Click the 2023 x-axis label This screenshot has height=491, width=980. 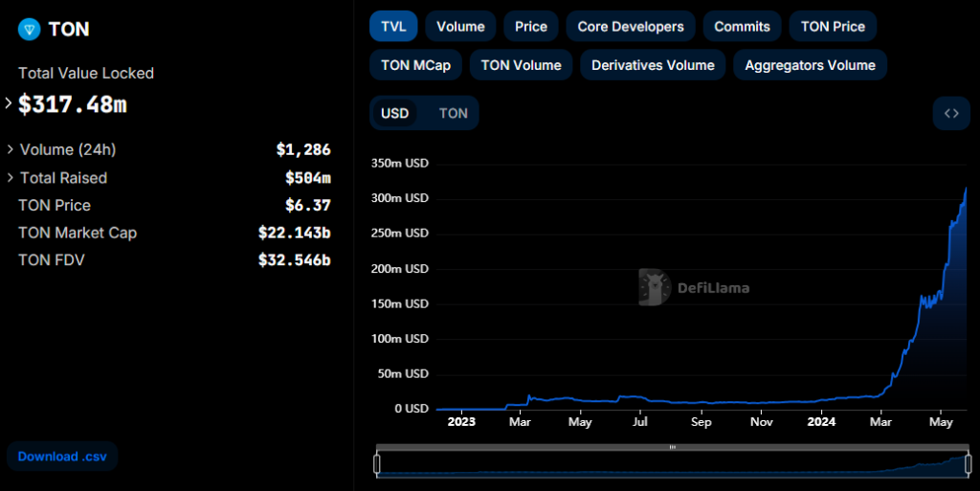click(461, 422)
